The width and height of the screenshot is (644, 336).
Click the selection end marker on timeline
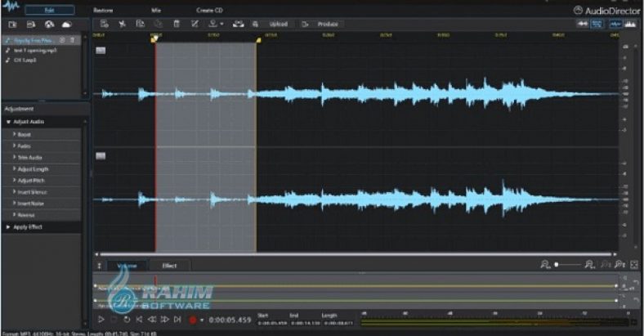258,40
